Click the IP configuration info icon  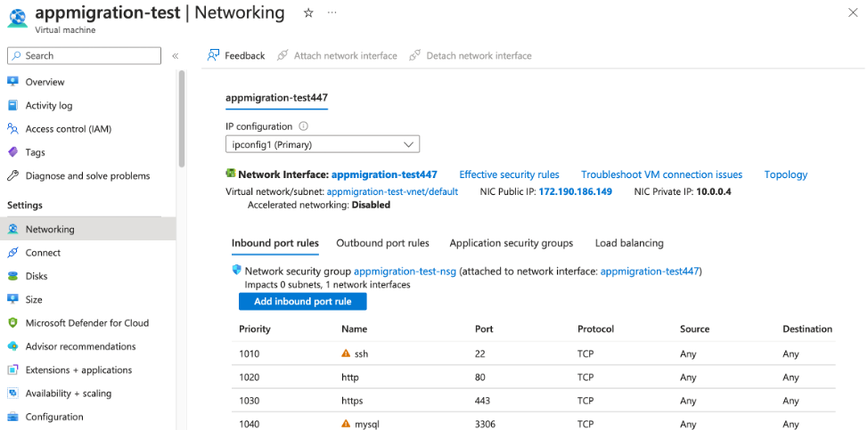(x=303, y=126)
